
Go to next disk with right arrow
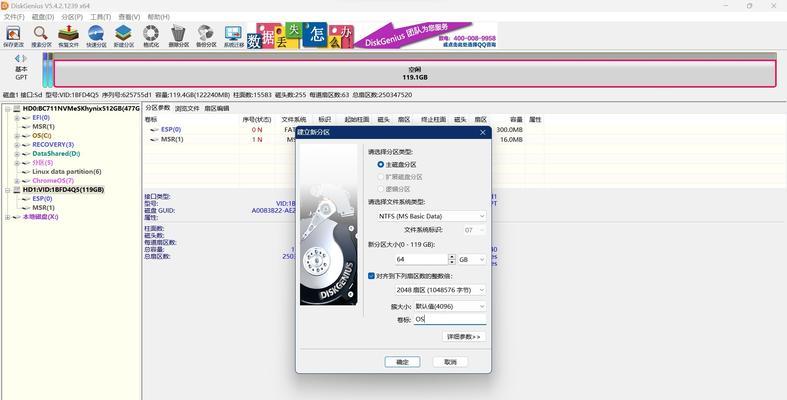pyautogui.click(x=24, y=59)
